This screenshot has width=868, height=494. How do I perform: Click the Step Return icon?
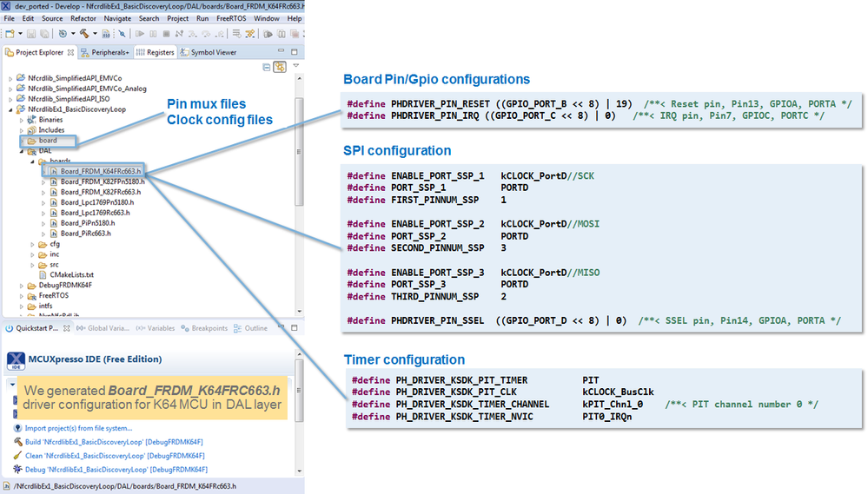(220, 34)
